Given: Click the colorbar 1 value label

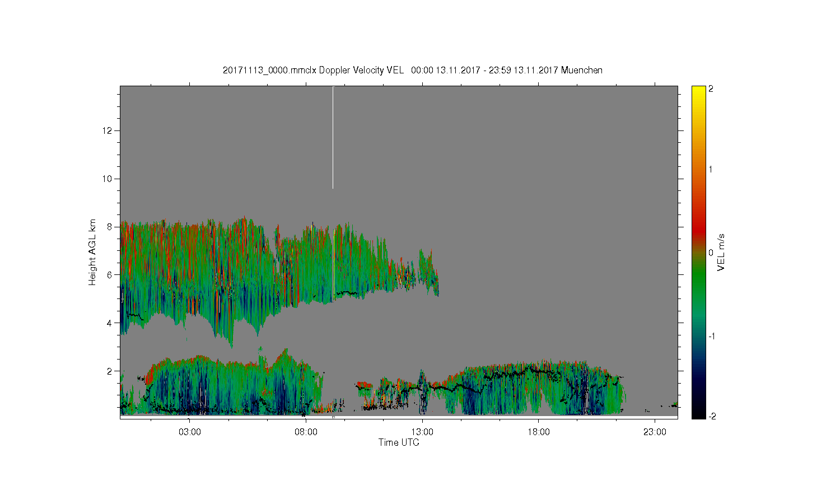Looking at the screenshot, I should (711, 169).
